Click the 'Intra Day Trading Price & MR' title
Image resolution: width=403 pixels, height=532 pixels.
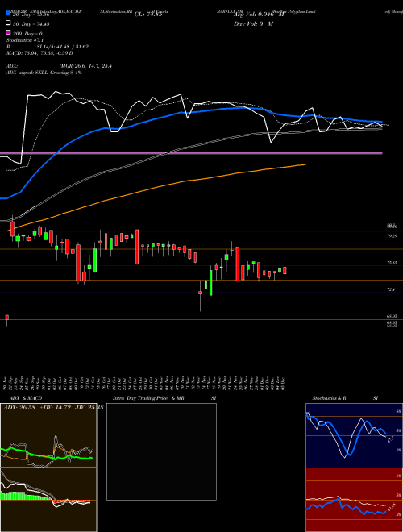(x=148, y=398)
